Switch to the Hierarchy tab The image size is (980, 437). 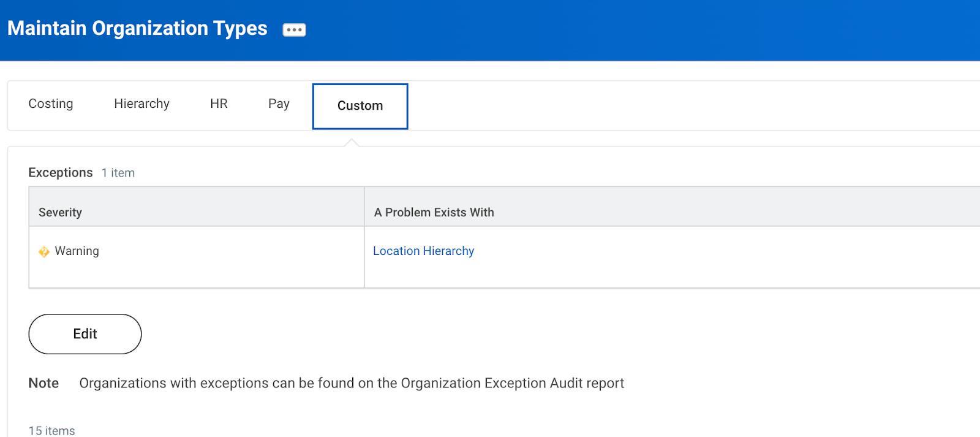coord(141,104)
